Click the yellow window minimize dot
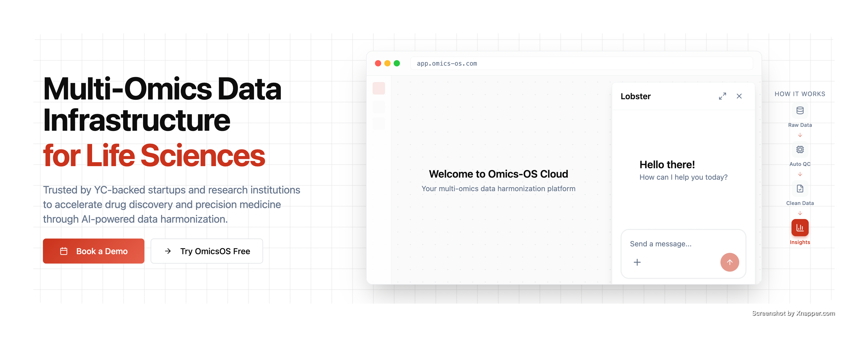The height and width of the screenshot is (350, 868). (387, 63)
